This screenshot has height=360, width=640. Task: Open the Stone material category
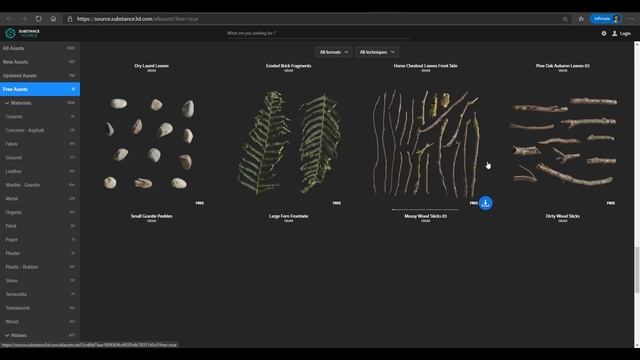[x=40, y=281]
